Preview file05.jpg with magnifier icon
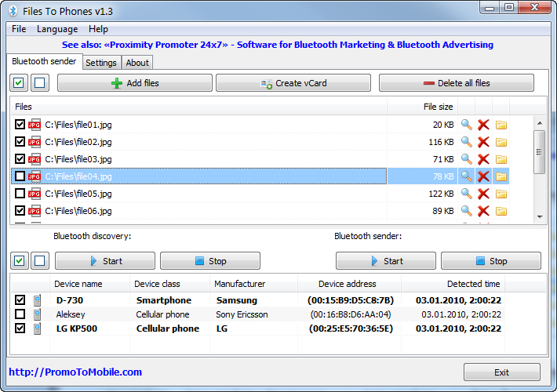The height and width of the screenshot is (392, 557). 467,194
